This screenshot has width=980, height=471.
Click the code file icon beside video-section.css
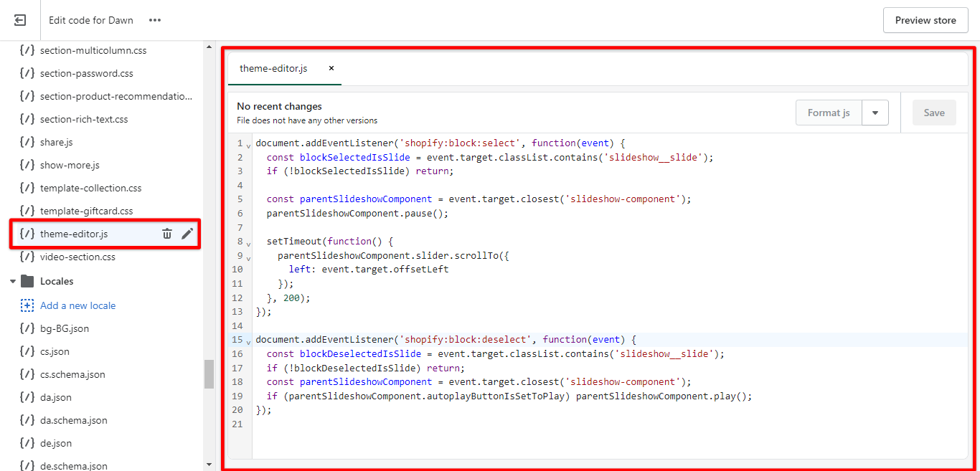pyautogui.click(x=27, y=257)
